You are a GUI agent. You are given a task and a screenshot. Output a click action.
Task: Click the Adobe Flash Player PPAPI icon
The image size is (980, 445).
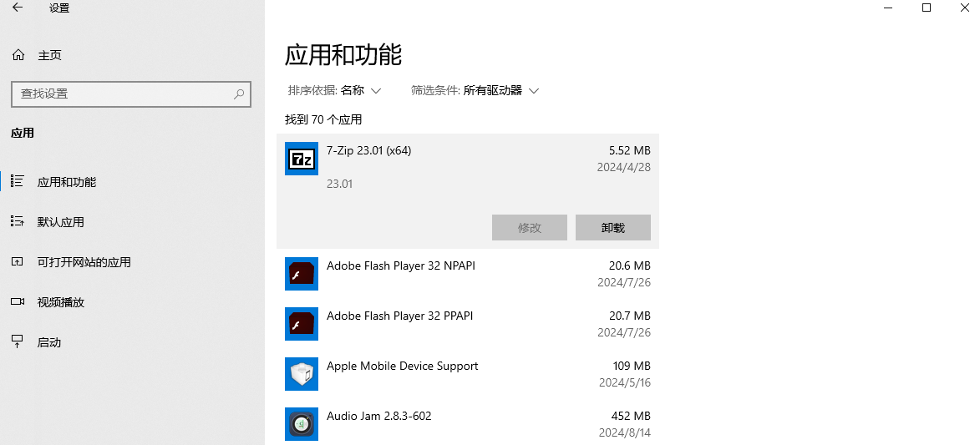coord(302,324)
